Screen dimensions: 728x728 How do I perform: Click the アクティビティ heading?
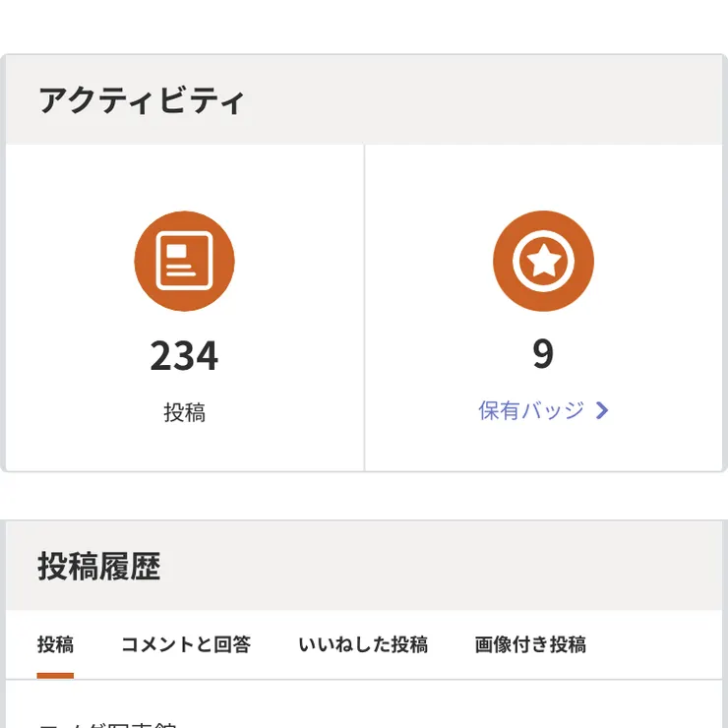[141, 100]
